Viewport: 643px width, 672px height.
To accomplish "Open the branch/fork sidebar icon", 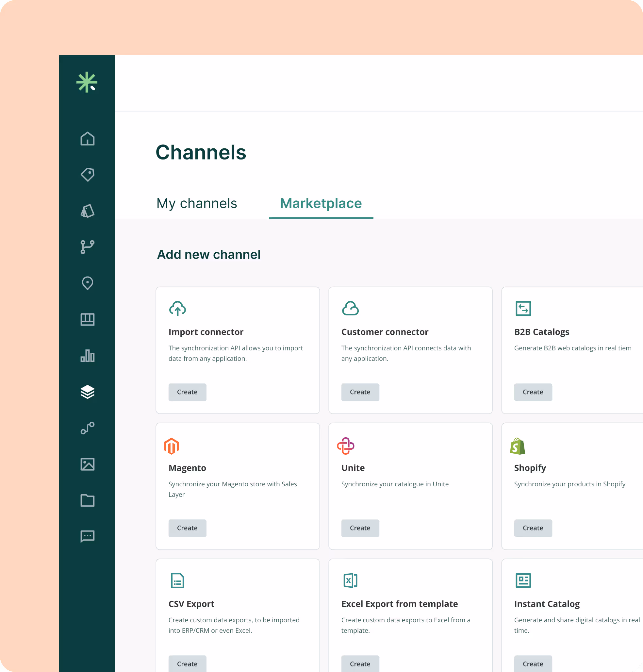I will pyautogui.click(x=88, y=247).
